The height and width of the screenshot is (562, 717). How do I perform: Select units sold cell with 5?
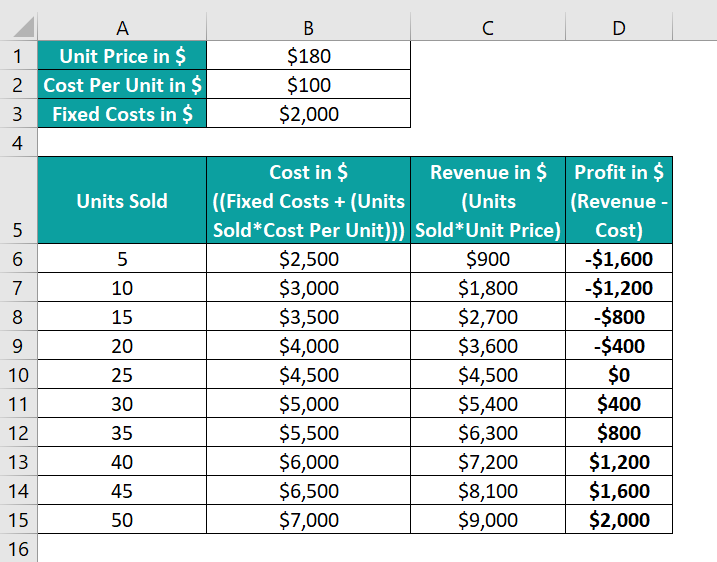pos(122,258)
